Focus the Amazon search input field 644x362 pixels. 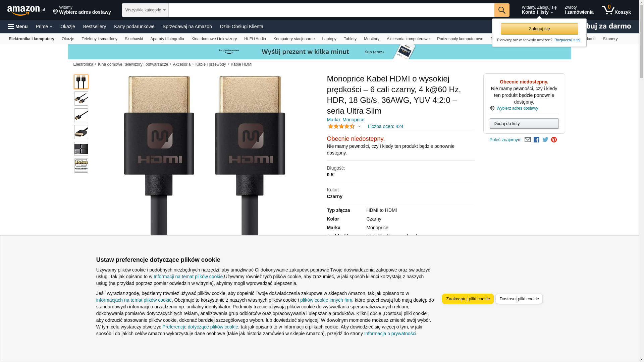click(331, 10)
